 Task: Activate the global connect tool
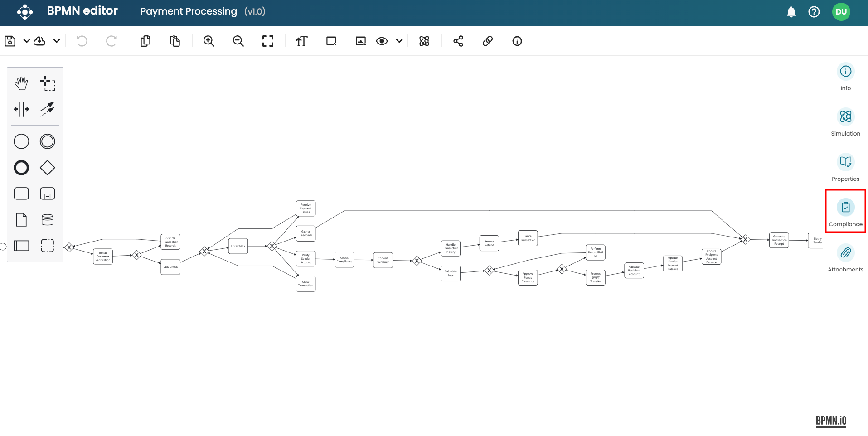[x=47, y=109]
